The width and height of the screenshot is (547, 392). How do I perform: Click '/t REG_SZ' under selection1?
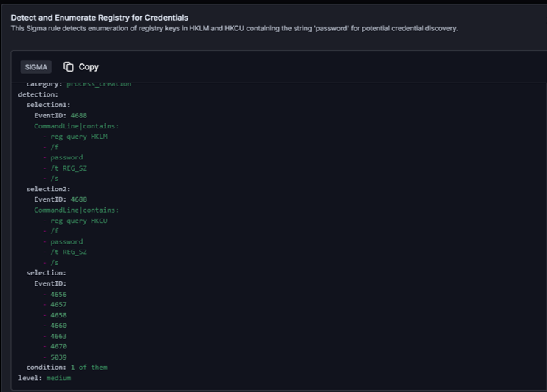click(x=69, y=168)
